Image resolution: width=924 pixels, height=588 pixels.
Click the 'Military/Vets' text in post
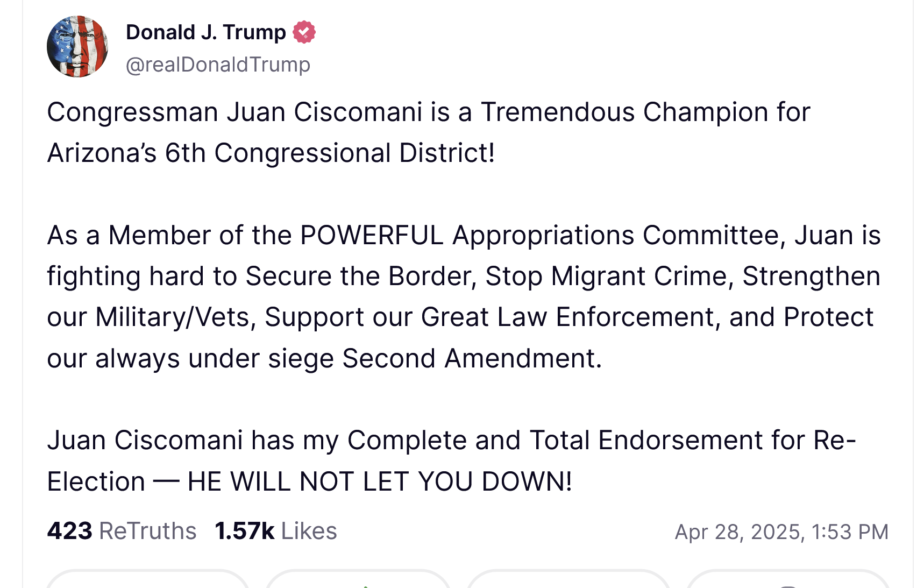click(x=173, y=317)
